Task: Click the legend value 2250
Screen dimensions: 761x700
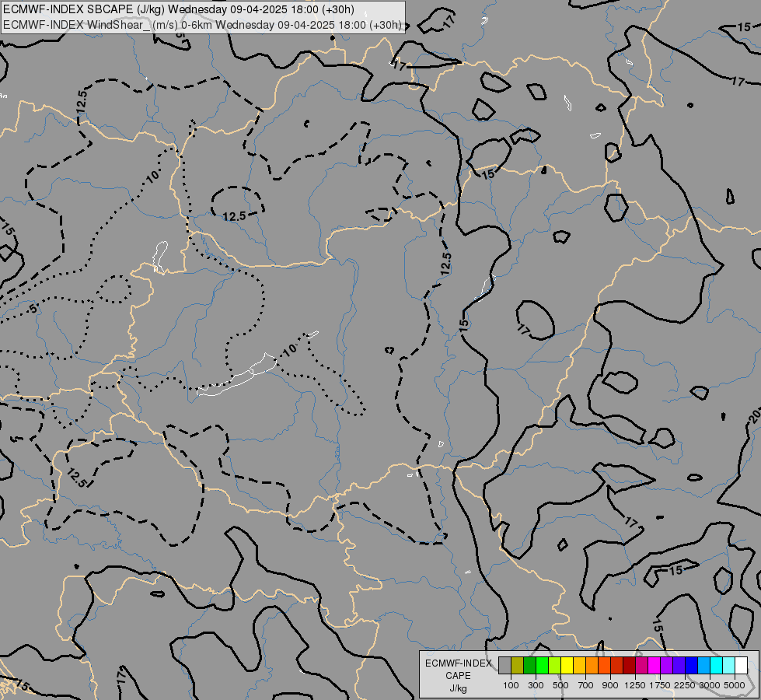Action: coord(685,685)
